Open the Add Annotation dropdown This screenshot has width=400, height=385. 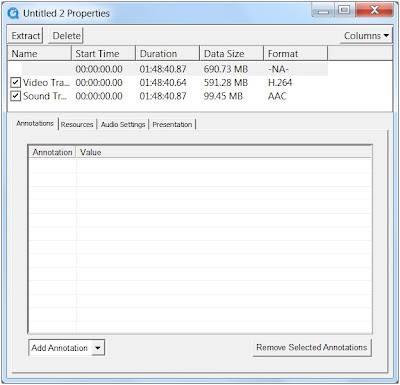[x=67, y=348]
